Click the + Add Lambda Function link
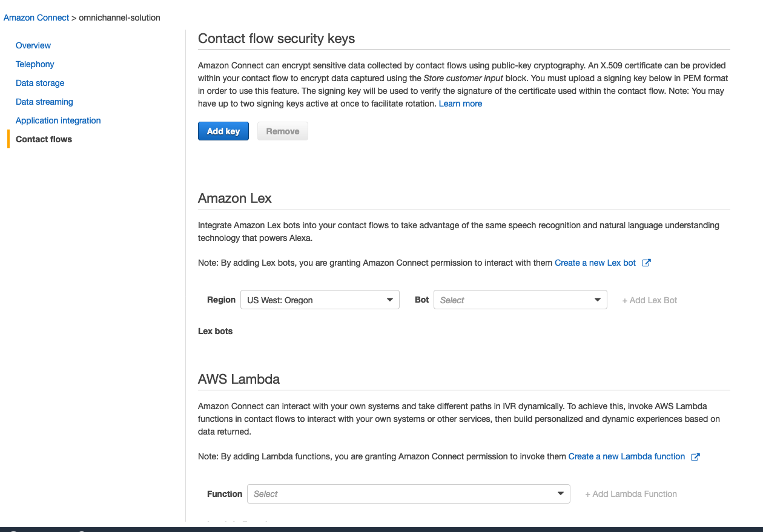The image size is (763, 532). click(631, 494)
